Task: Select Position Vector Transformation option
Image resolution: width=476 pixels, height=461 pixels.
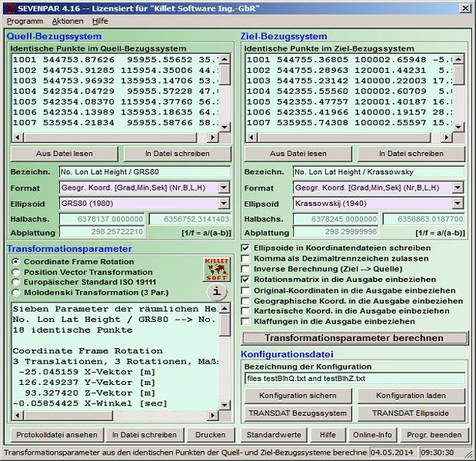Action: [x=82, y=272]
